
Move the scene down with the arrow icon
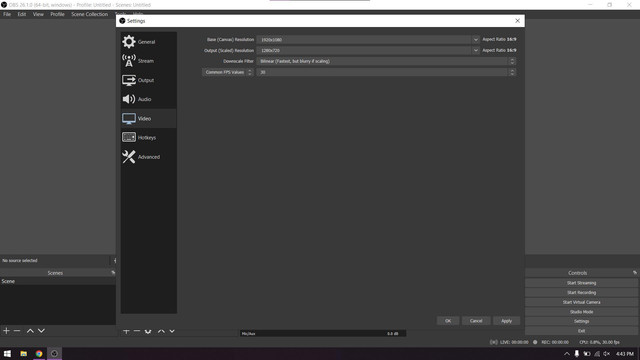pos(41,331)
